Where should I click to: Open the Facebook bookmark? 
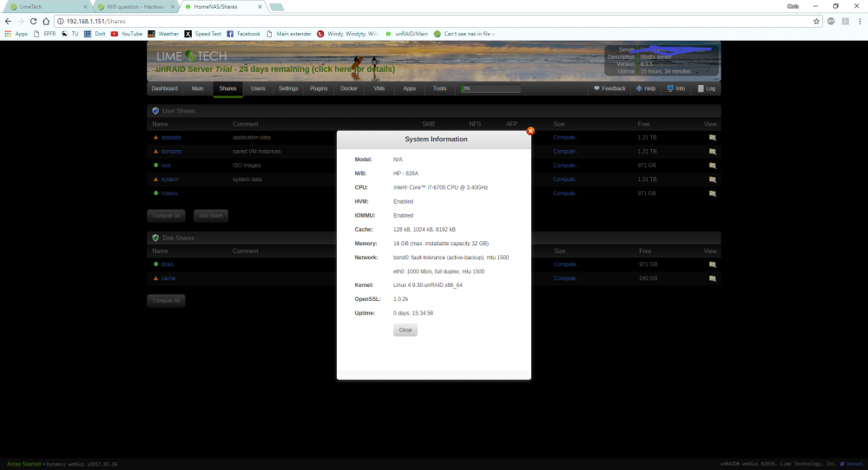point(244,34)
